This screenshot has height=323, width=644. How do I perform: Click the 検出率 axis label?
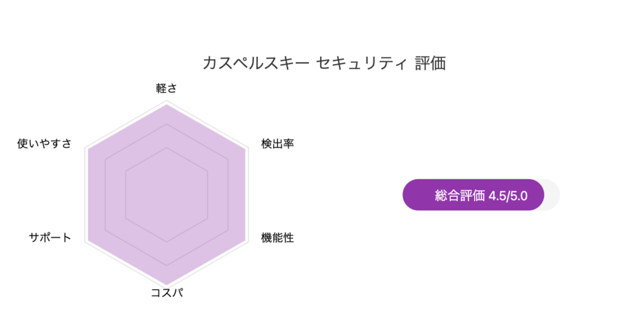277,144
